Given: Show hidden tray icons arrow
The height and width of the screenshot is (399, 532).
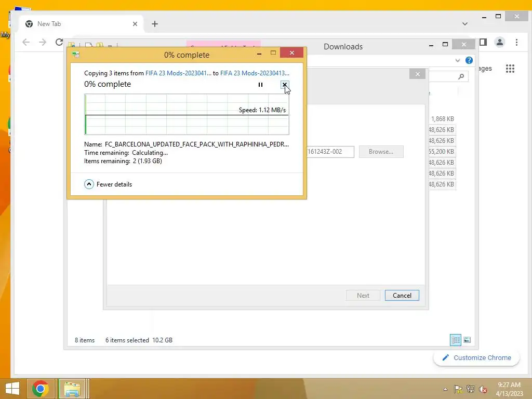Looking at the screenshot, I should [445, 389].
